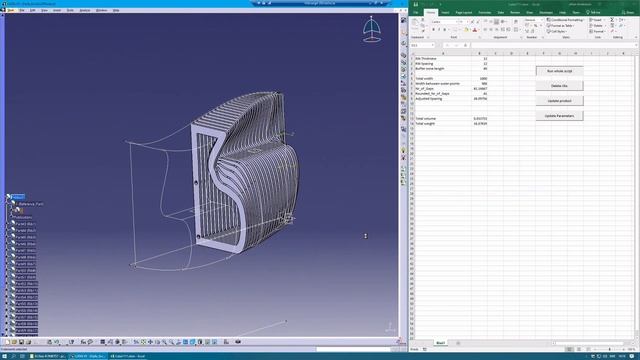Open the Excel Page Layout tab
The height and width of the screenshot is (360, 640).
coord(464,12)
